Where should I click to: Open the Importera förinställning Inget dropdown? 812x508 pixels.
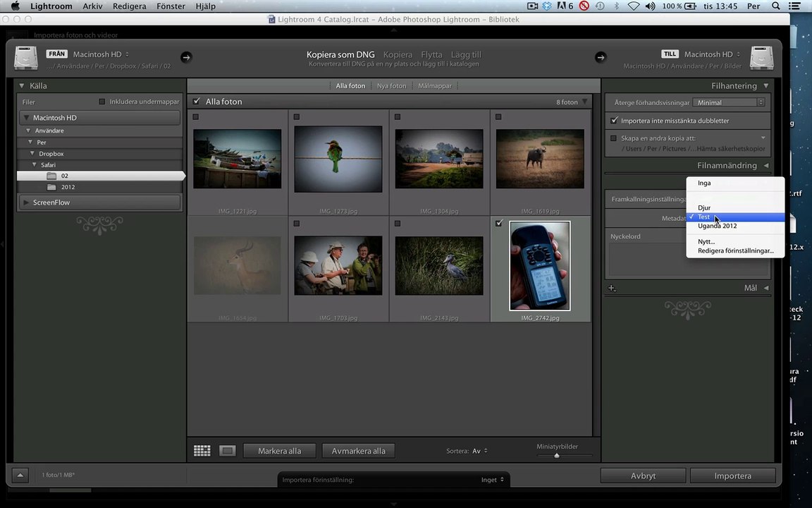tap(493, 480)
